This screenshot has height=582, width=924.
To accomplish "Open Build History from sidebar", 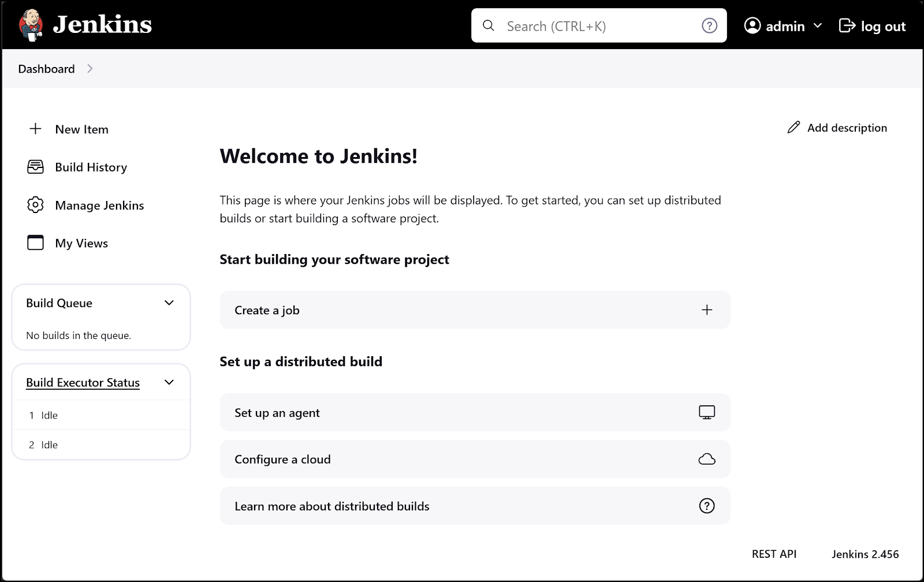I will pyautogui.click(x=91, y=167).
